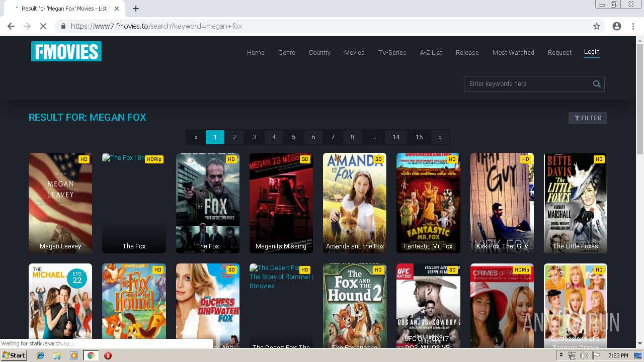Image resolution: width=644 pixels, height=362 pixels.
Task: Open Duchess and the Dirtwater Fox poster
Action: 208,306
